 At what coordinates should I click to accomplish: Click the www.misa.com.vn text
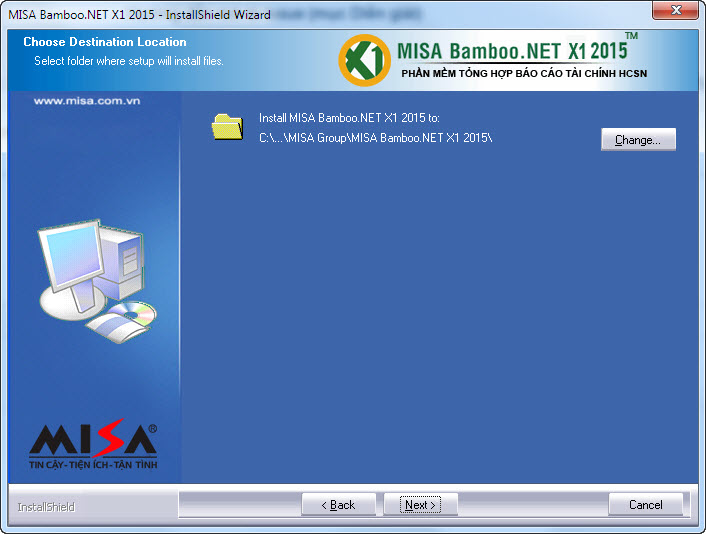(87, 101)
